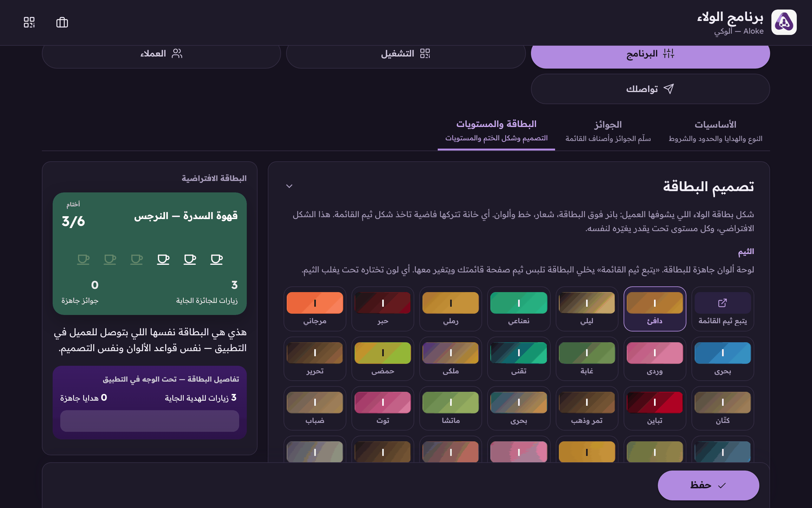
Task: Apply the تباين red contrast theme
Action: click(654, 408)
